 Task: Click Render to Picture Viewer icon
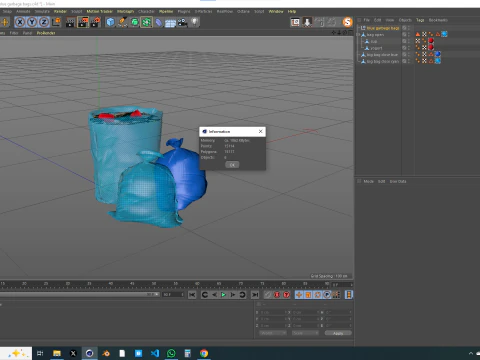83,22
